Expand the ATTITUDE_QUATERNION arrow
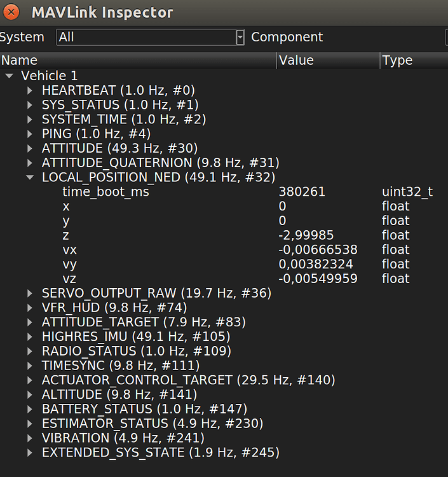Viewport: 448px width, 477px height. 30,163
